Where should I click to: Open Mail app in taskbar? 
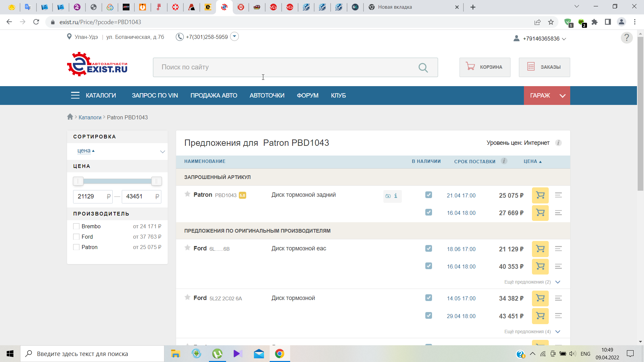point(259,354)
